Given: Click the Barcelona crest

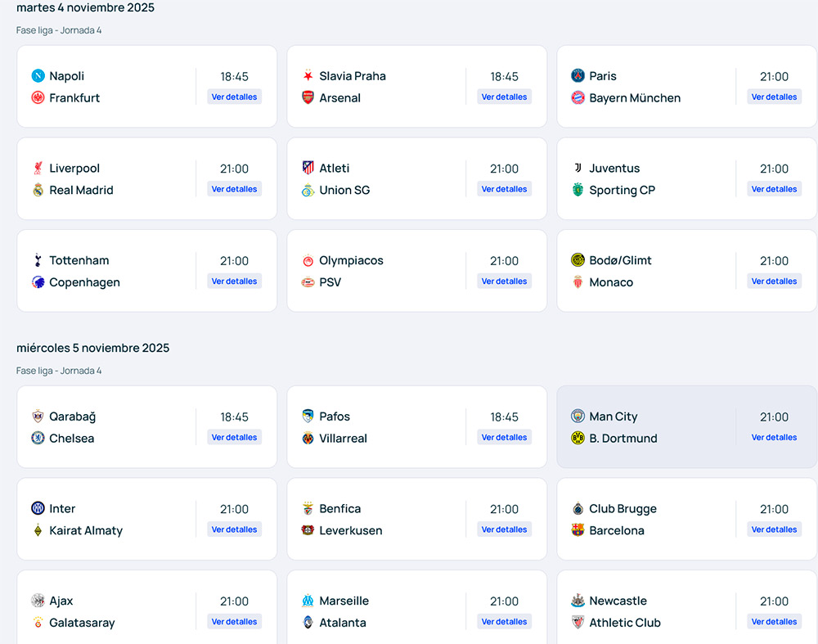Looking at the screenshot, I should (577, 530).
